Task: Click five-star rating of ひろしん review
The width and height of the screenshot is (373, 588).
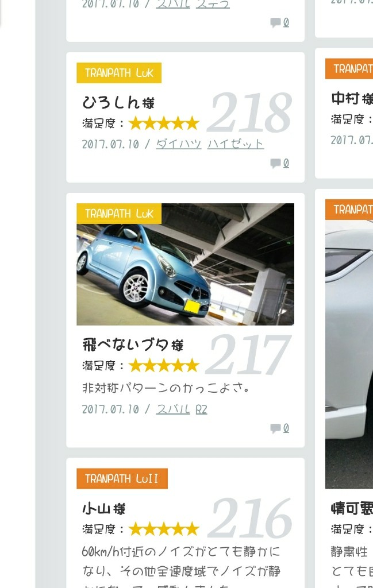Action: (x=164, y=123)
